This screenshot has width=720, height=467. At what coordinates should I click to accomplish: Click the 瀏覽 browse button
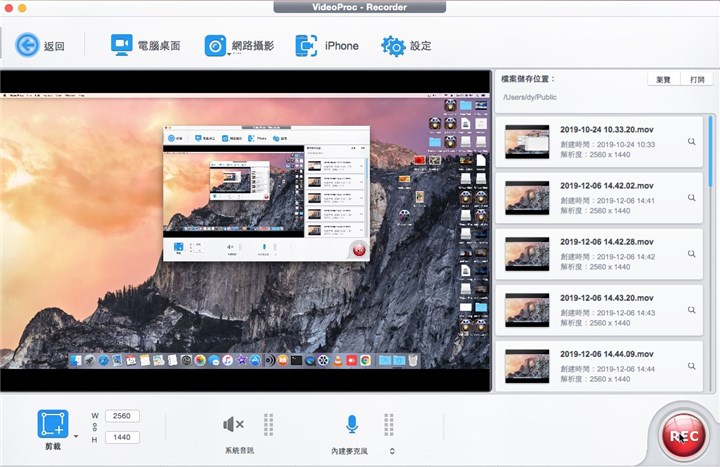[663, 79]
